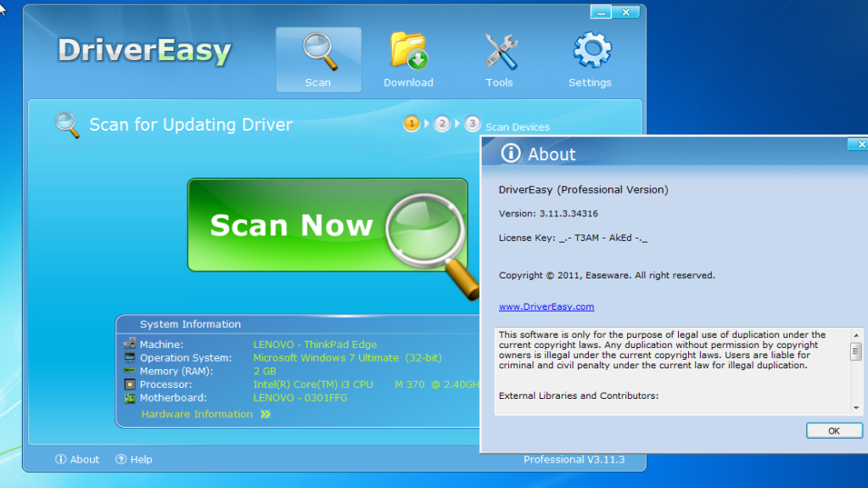The height and width of the screenshot is (488, 868).
Task: Click license text scrollbar up arrow
Action: pyautogui.click(x=856, y=335)
